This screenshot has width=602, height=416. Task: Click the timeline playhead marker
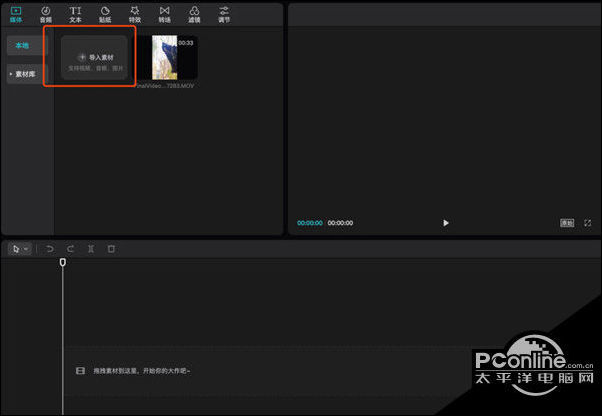[63, 262]
